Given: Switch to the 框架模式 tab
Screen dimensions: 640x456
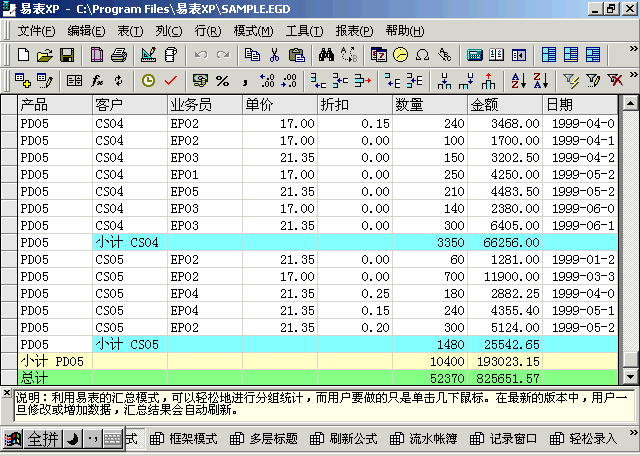Looking at the screenshot, I should [x=184, y=439].
